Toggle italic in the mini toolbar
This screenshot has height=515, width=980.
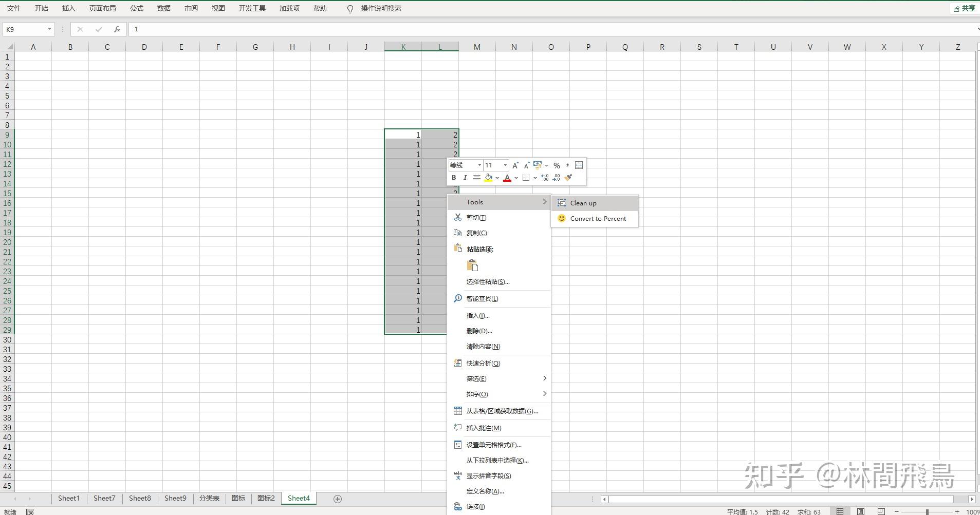[465, 178]
